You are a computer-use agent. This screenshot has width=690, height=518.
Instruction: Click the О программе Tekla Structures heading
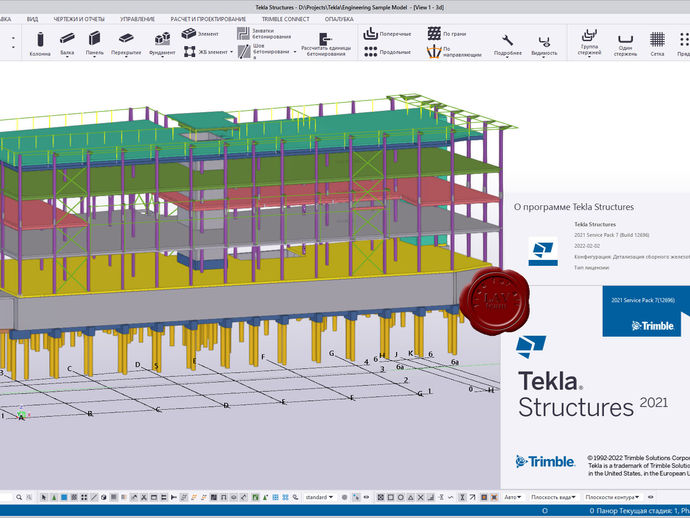coord(574,207)
